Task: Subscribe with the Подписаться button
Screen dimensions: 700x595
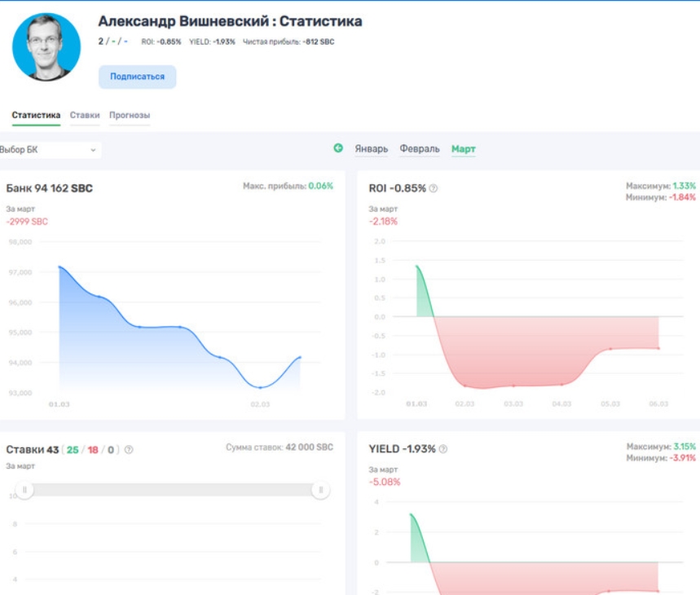Action: [138, 77]
